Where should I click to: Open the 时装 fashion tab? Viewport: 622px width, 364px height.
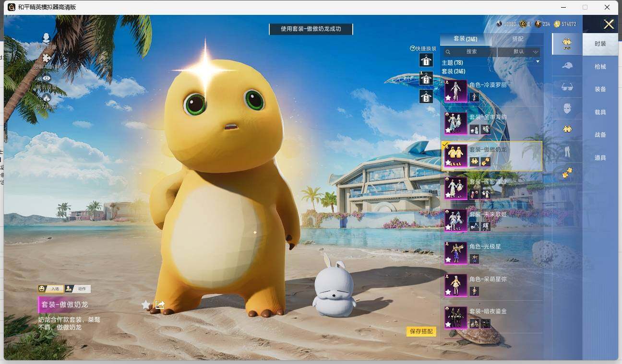[x=600, y=44]
